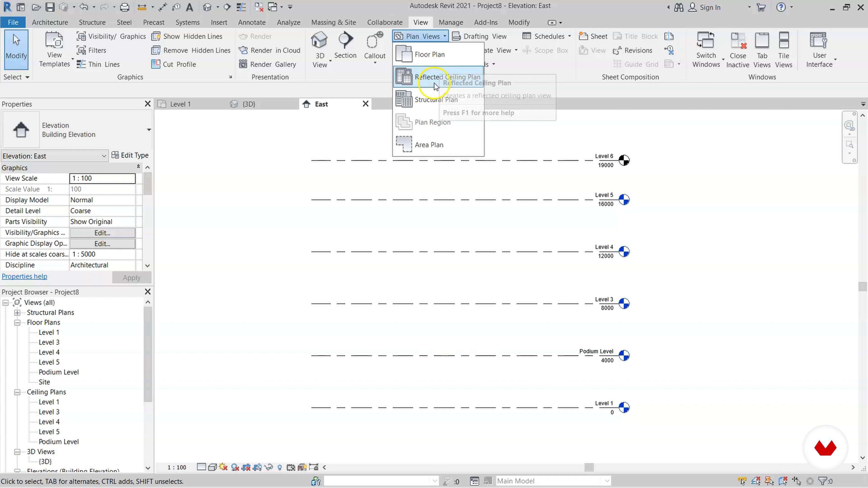This screenshot has height=488, width=868.
Task: Open the Elevation: East view selector dropdown
Action: point(54,156)
